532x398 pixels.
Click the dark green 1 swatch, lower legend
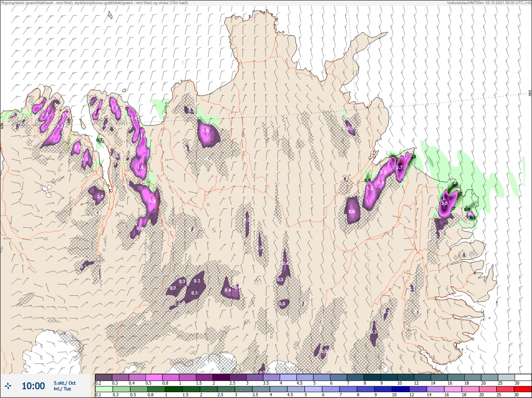[173, 390]
